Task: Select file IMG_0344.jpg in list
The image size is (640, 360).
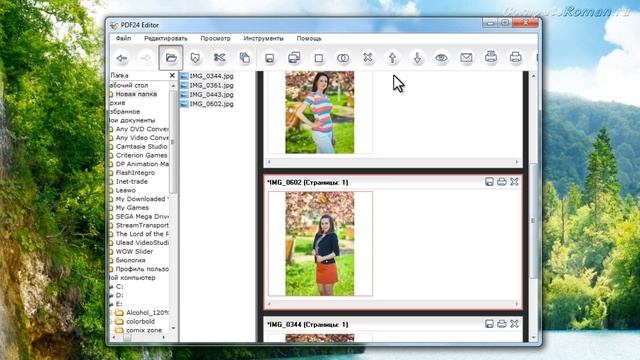Action: pyautogui.click(x=207, y=76)
